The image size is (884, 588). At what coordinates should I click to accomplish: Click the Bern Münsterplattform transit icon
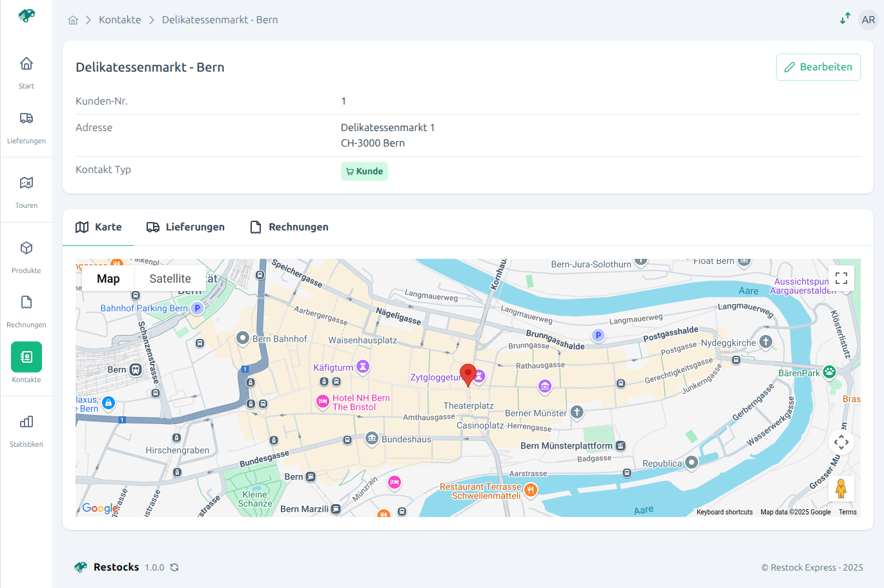pos(621,446)
